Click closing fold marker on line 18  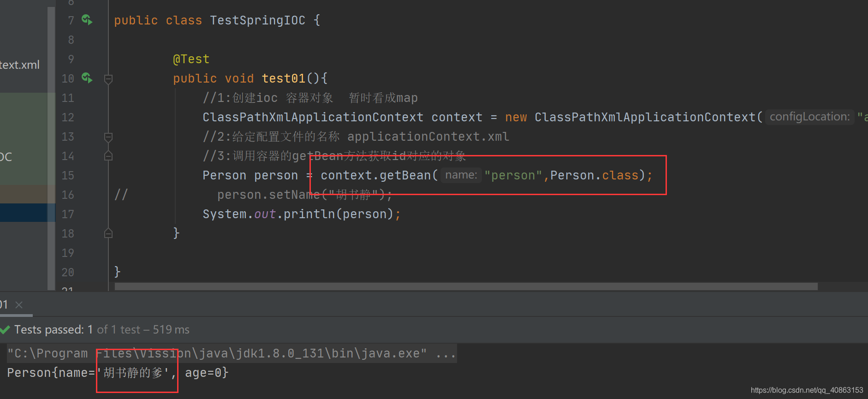point(108,233)
